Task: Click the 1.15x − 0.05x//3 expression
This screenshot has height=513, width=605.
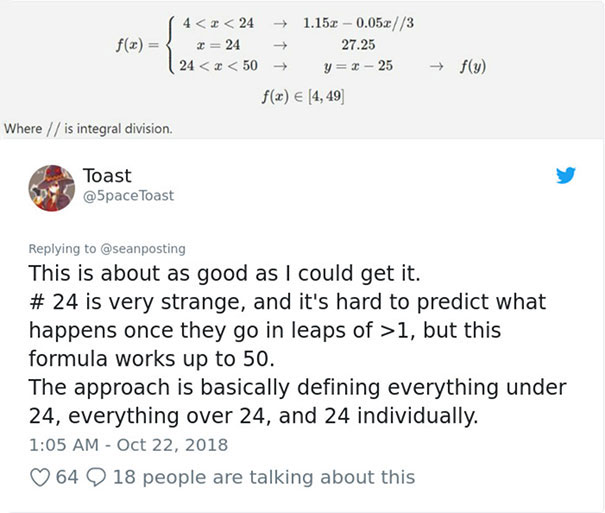Action: click(358, 23)
